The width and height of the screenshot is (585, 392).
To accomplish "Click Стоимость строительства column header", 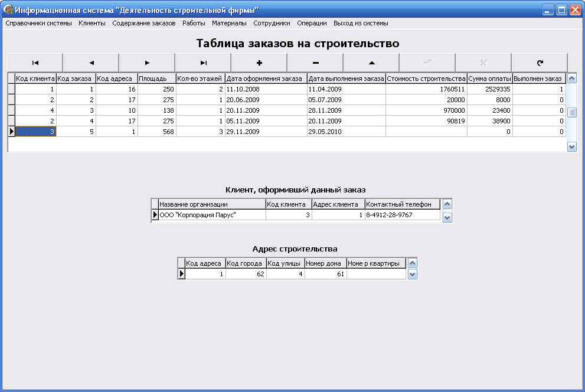I will coord(426,79).
